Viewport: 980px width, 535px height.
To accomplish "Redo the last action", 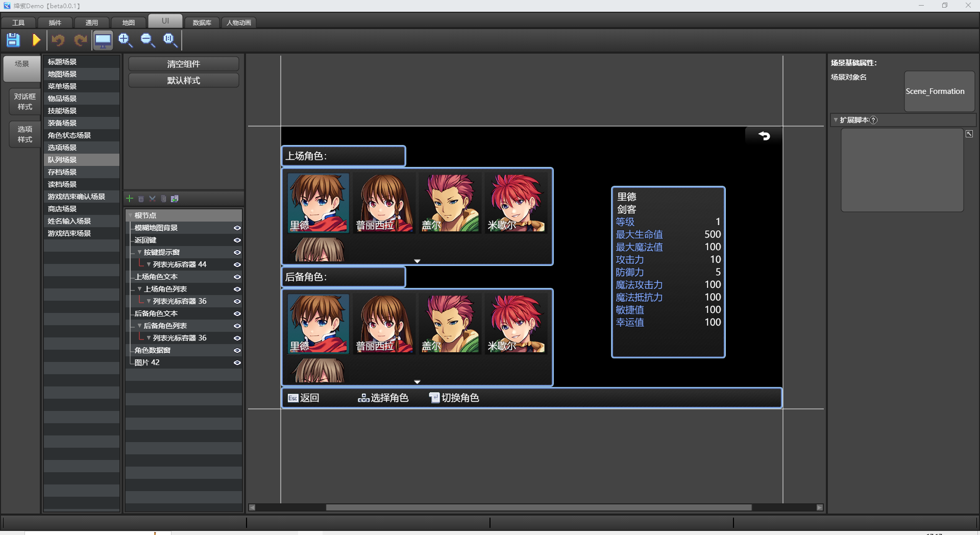I will tap(80, 40).
